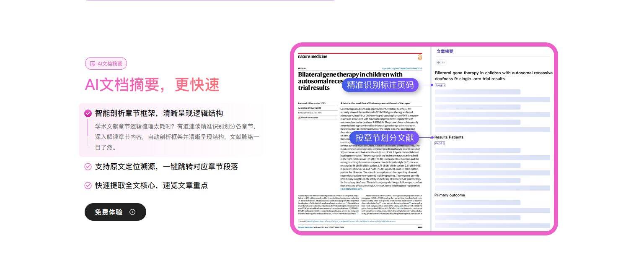Click the open access icon on the paper
Viewport: 644px width, 277px height.
pos(420,57)
